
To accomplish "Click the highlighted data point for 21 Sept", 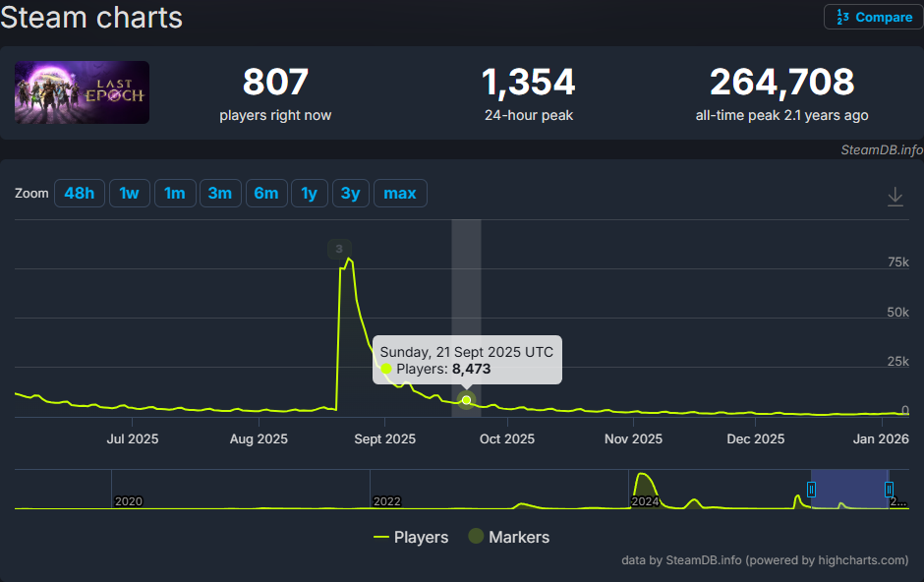I will (x=466, y=400).
